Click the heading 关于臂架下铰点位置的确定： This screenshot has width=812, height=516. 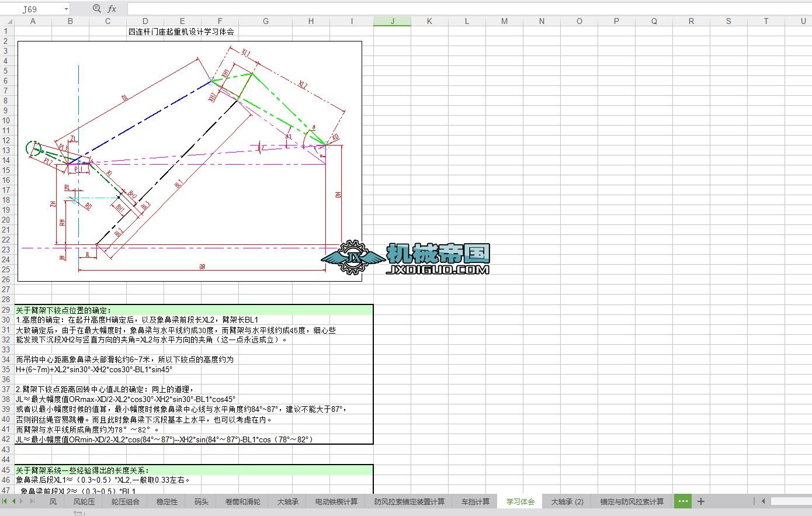[x=64, y=310]
